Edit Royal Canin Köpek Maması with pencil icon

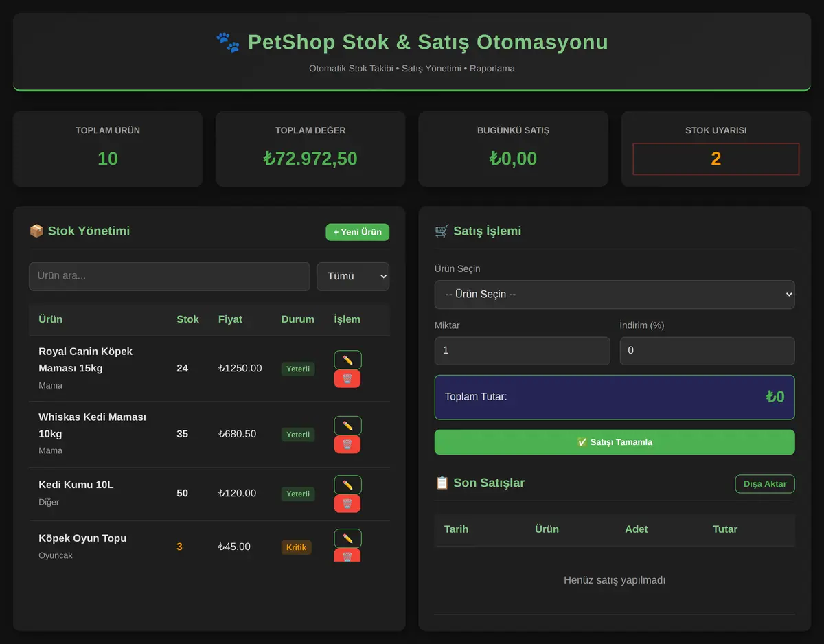pos(347,360)
